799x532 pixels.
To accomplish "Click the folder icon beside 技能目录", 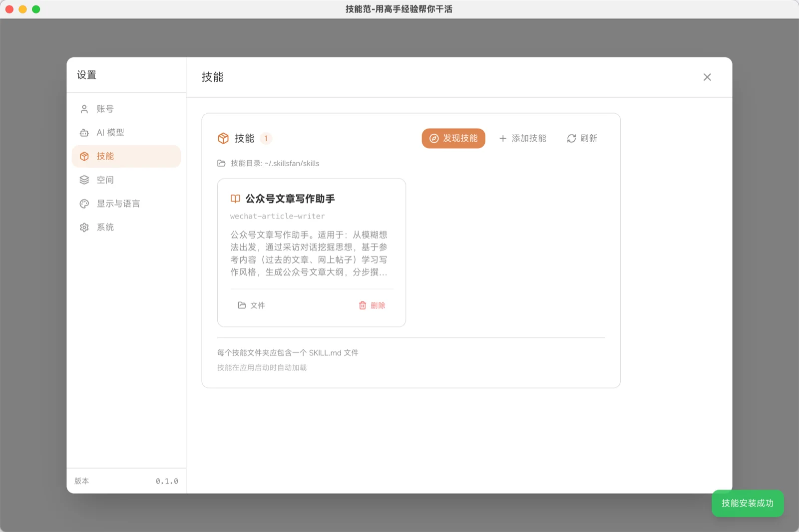I will (x=221, y=163).
